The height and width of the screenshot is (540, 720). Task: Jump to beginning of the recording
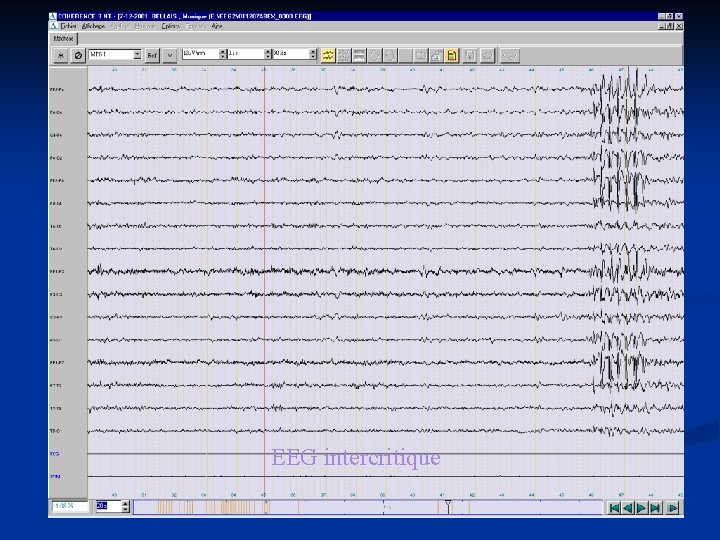[x=614, y=508]
